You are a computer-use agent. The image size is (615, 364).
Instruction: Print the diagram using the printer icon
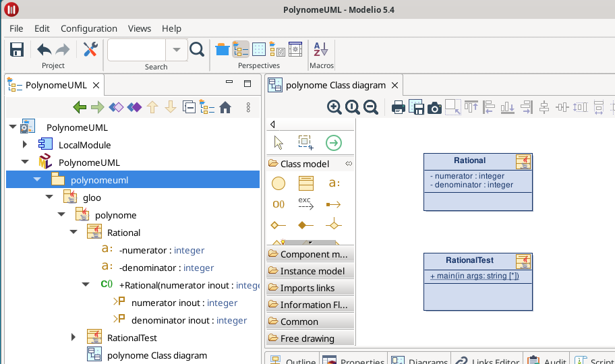click(399, 107)
